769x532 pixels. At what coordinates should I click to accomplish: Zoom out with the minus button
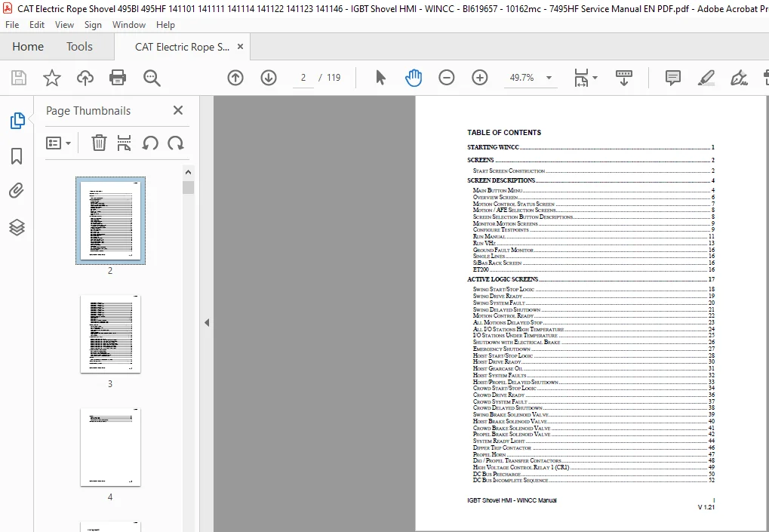(x=446, y=78)
